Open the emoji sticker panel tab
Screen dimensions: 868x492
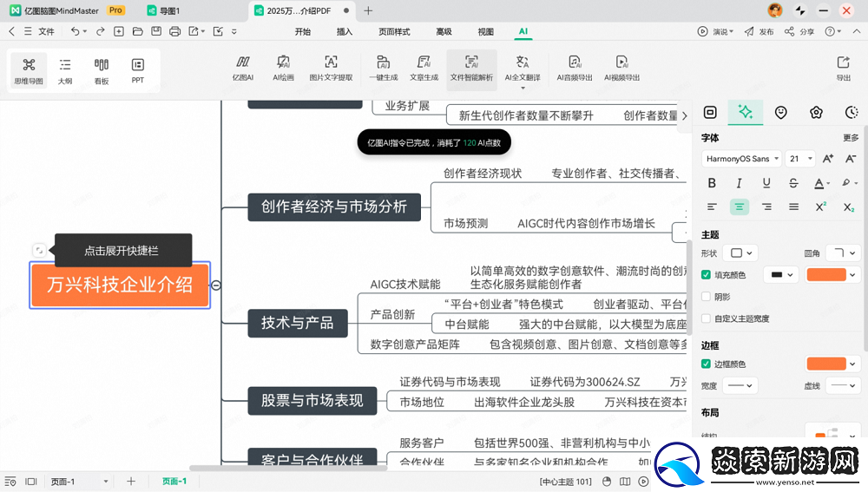tap(780, 112)
